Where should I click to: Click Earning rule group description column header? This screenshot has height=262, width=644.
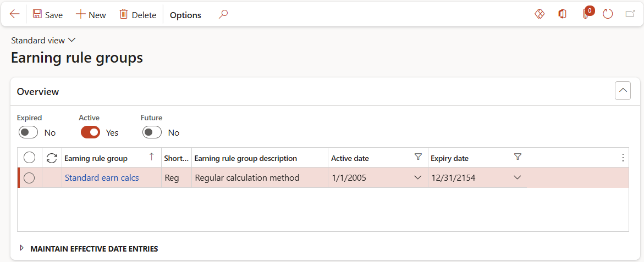pos(260,158)
